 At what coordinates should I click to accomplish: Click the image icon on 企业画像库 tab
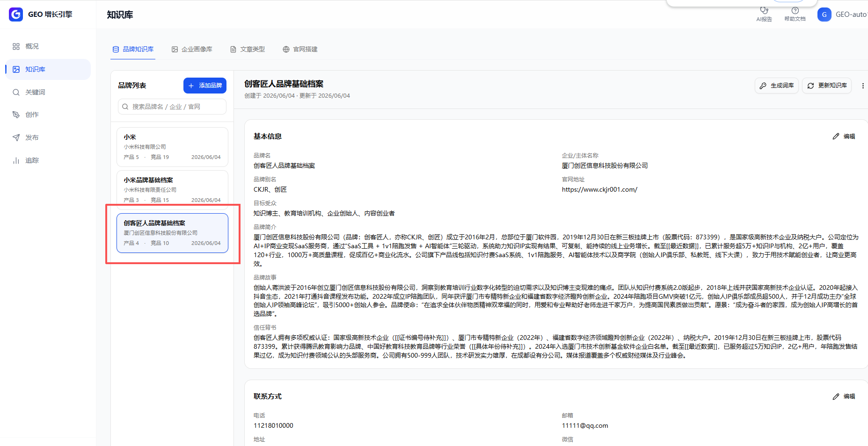click(175, 49)
